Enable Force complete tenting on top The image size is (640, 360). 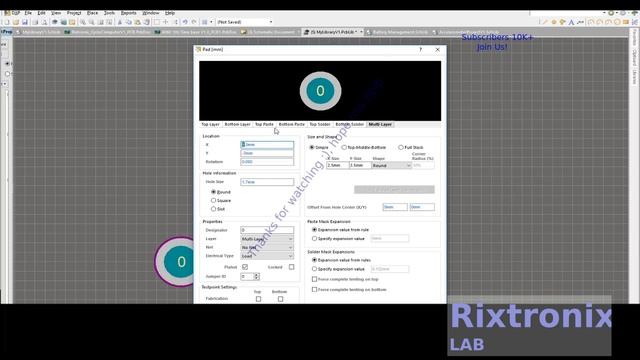point(314,279)
